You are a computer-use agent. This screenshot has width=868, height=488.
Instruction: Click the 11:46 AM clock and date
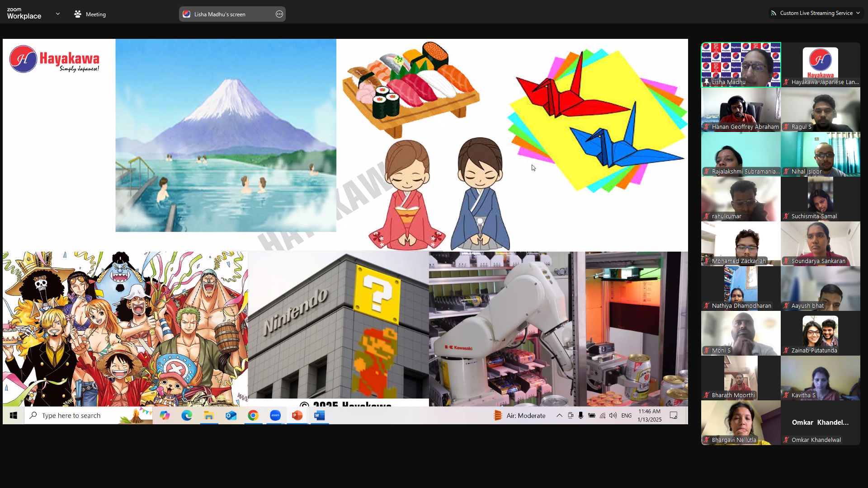pos(650,415)
